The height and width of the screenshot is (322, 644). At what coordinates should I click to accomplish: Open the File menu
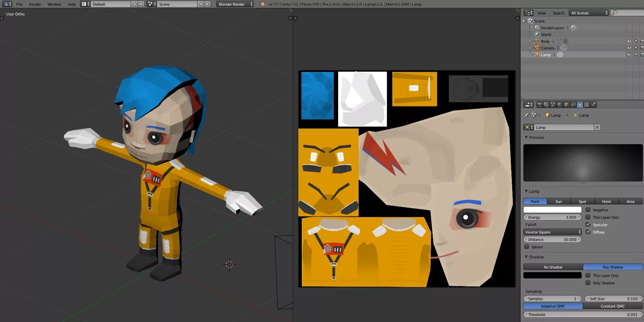[19, 4]
